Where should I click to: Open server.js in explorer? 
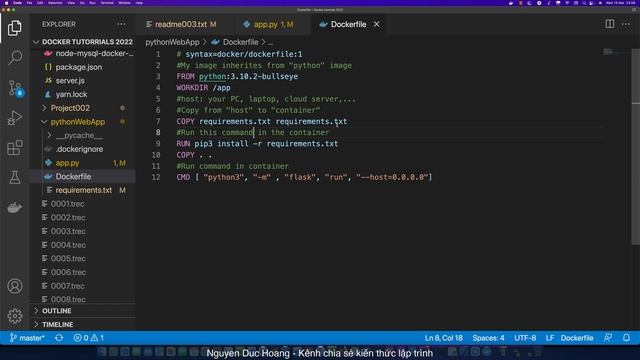point(83,81)
